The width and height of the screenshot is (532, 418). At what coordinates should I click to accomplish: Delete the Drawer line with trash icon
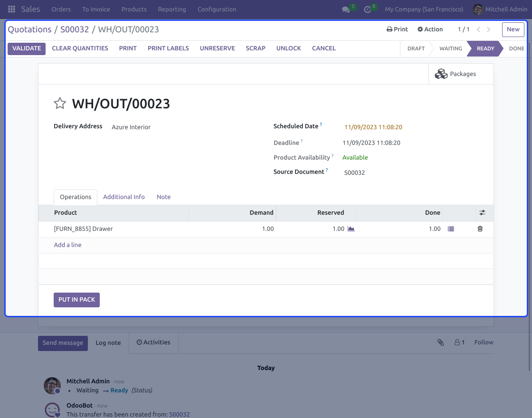pyautogui.click(x=480, y=228)
